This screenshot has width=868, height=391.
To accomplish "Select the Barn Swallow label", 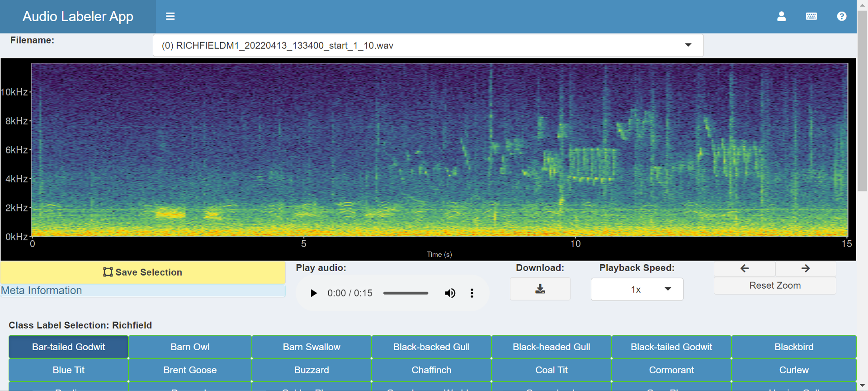I will pos(311,347).
